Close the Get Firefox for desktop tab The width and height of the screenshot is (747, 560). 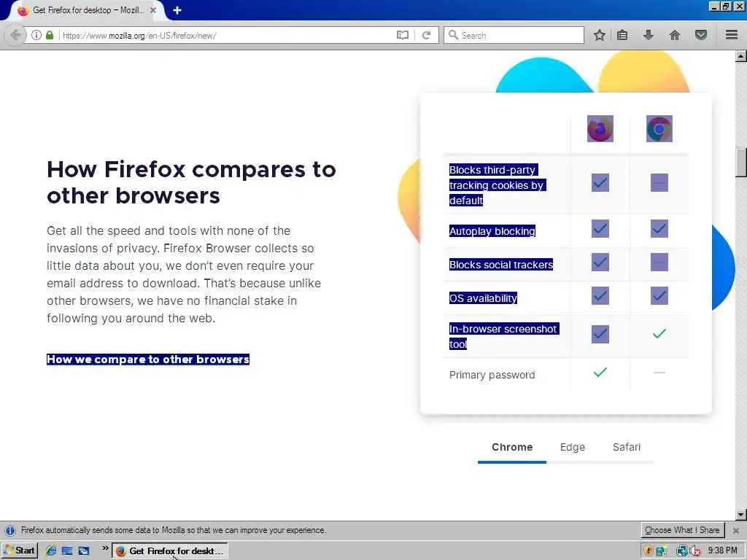point(153,10)
